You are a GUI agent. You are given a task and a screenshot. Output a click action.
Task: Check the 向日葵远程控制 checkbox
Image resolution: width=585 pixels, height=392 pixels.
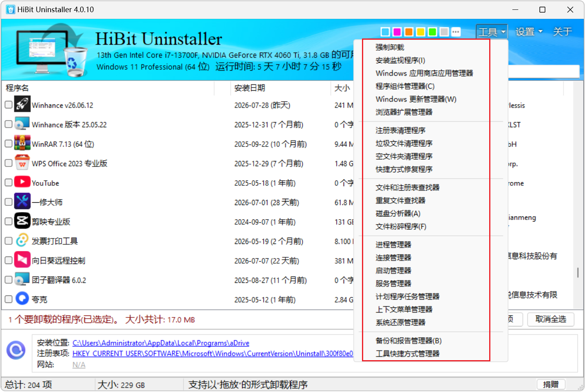point(9,260)
